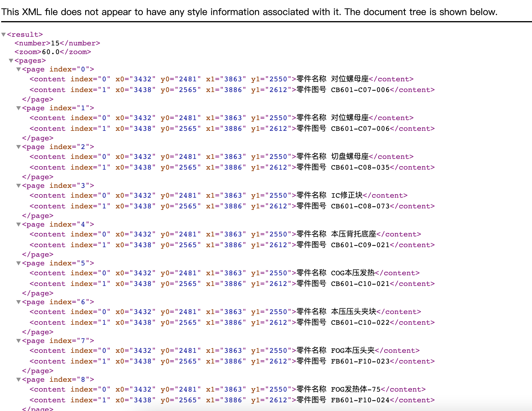
Task: Collapse page index 1 node
Action: point(19,108)
